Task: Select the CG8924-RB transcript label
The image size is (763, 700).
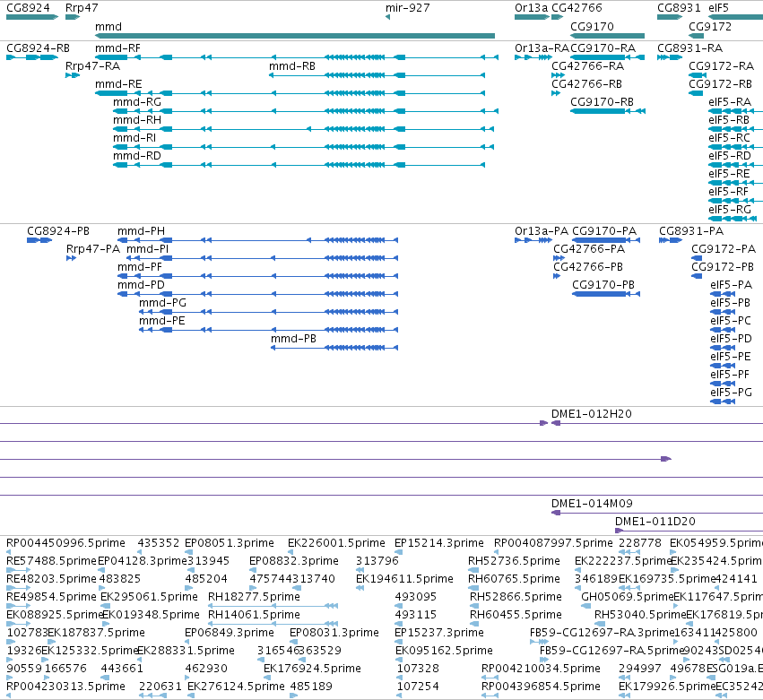Action: click(38, 48)
